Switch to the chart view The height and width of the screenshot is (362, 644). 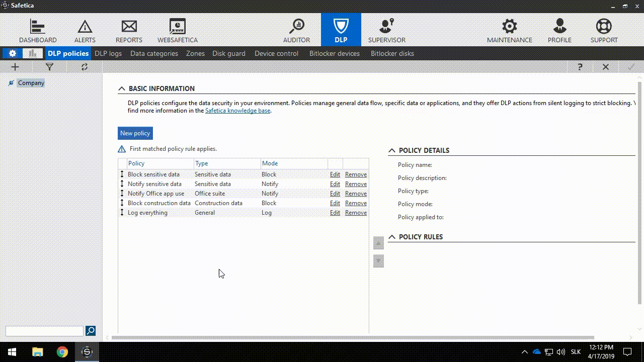click(32, 53)
